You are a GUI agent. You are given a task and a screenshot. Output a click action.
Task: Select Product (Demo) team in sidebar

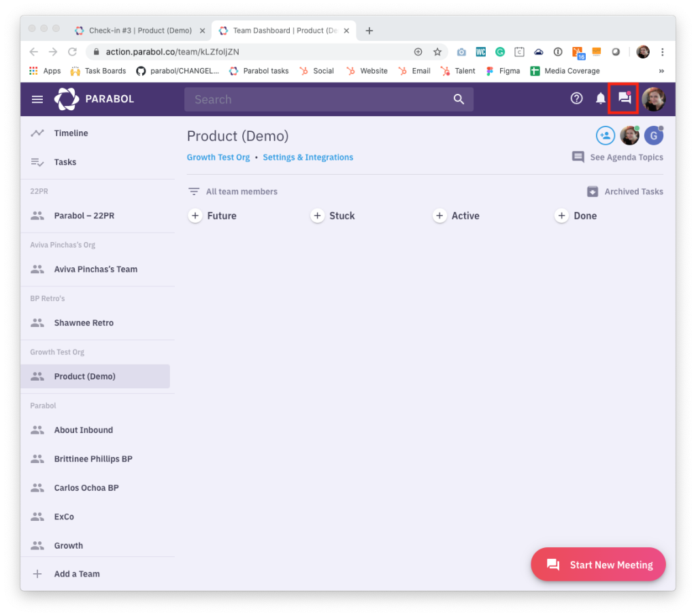95,377
